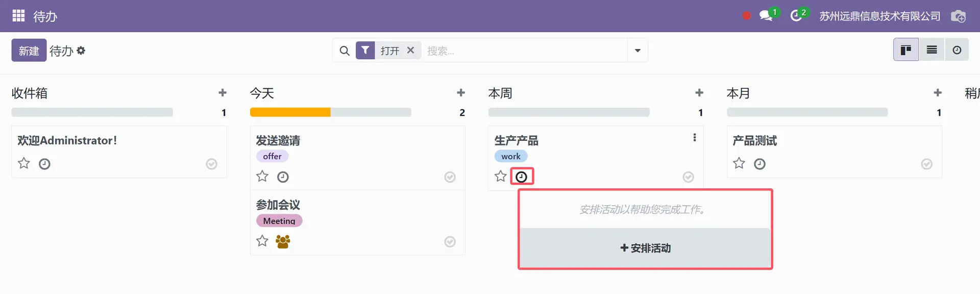Image resolution: width=980 pixels, height=294 pixels.
Task: Open the apps grid menu
Action: (18, 16)
